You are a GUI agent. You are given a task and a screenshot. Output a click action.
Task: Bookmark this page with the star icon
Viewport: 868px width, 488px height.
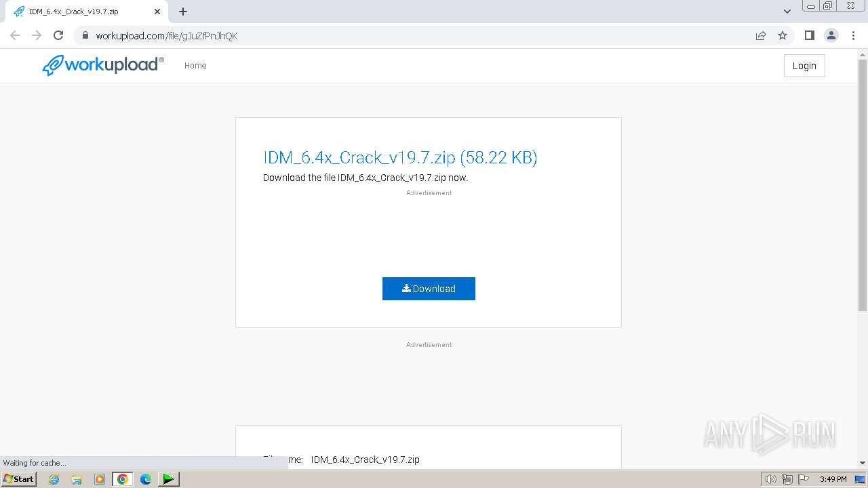[x=783, y=35]
